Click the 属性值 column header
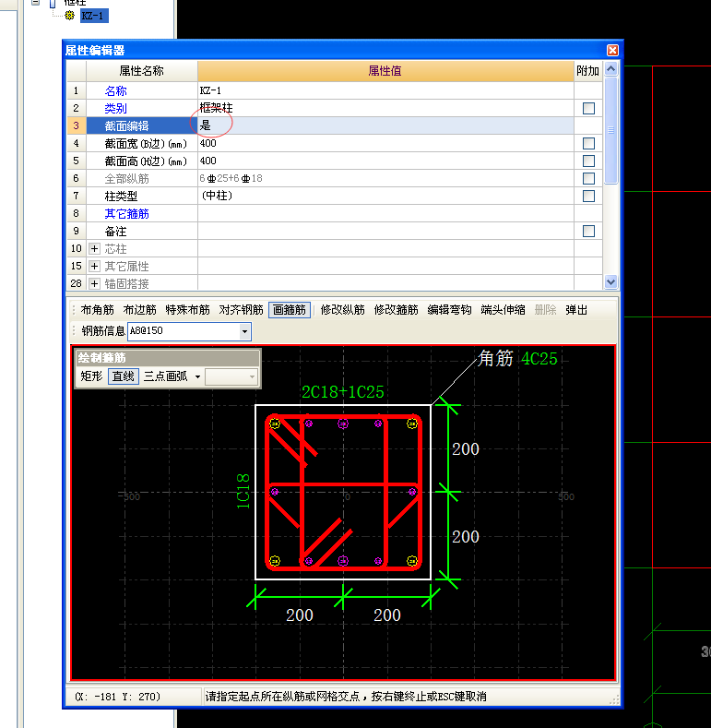711x728 pixels. coord(385,71)
